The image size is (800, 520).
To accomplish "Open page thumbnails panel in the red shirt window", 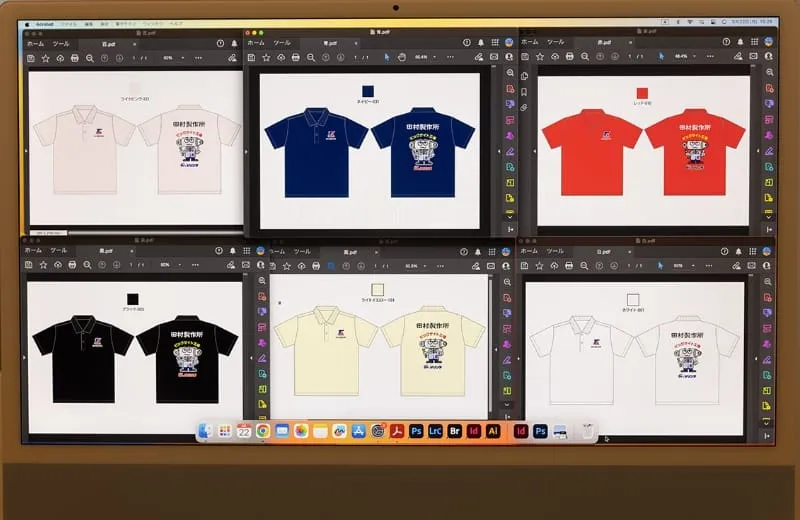I will click(524, 76).
